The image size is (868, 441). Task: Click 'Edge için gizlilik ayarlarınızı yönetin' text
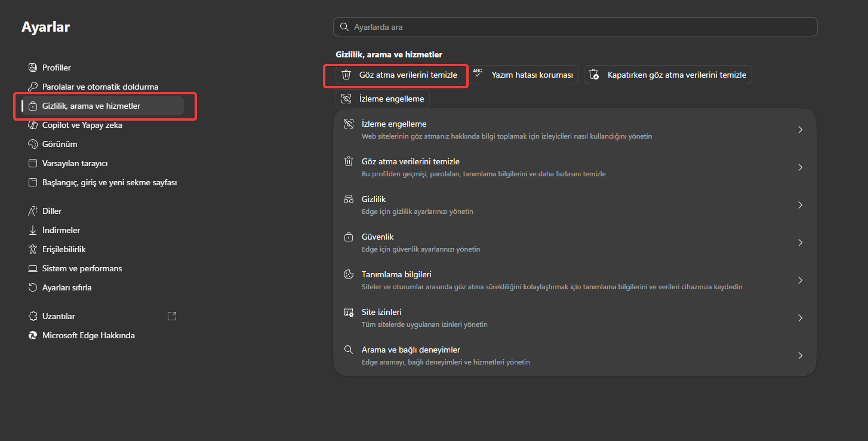(417, 212)
